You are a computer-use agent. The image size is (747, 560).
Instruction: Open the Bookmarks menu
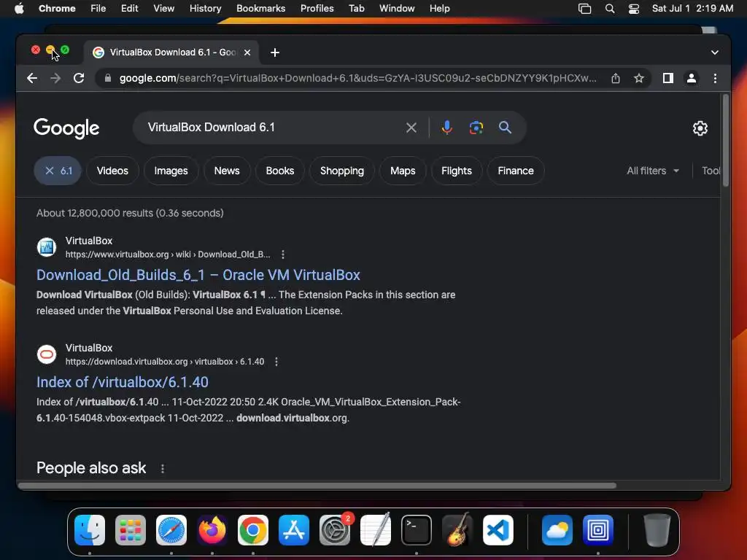260,9
